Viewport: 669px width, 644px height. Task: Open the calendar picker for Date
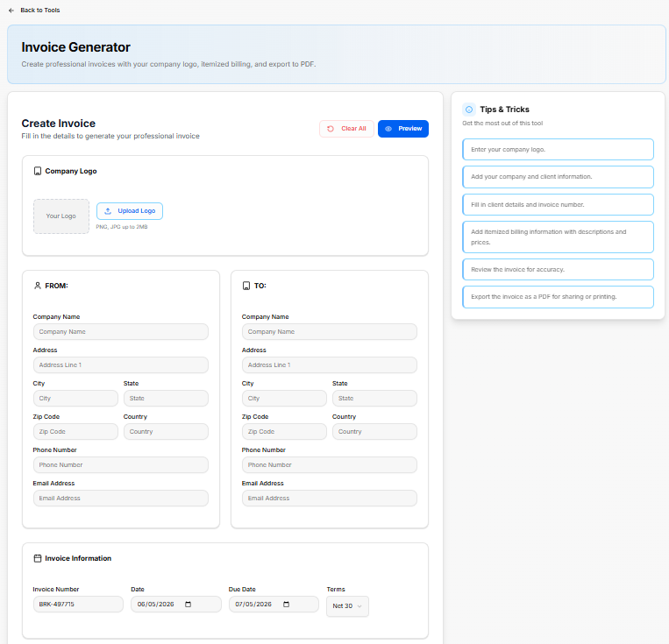[x=189, y=605]
